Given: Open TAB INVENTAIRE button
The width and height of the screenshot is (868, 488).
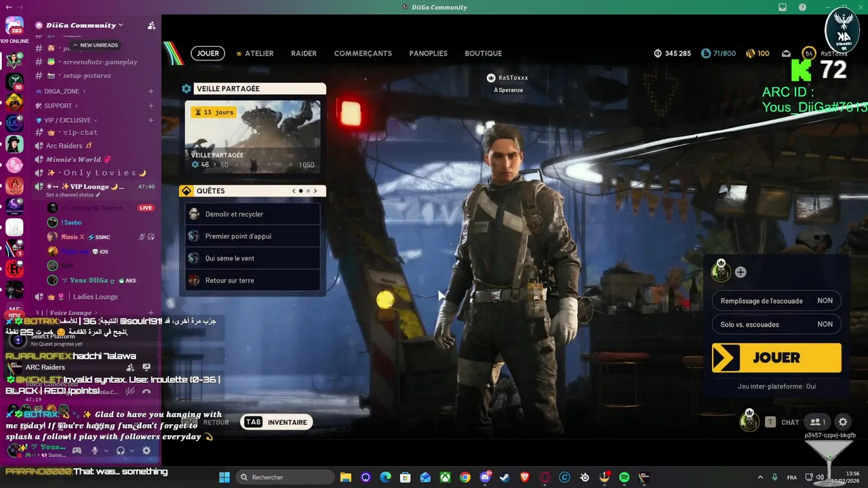Looking at the screenshot, I should point(276,422).
